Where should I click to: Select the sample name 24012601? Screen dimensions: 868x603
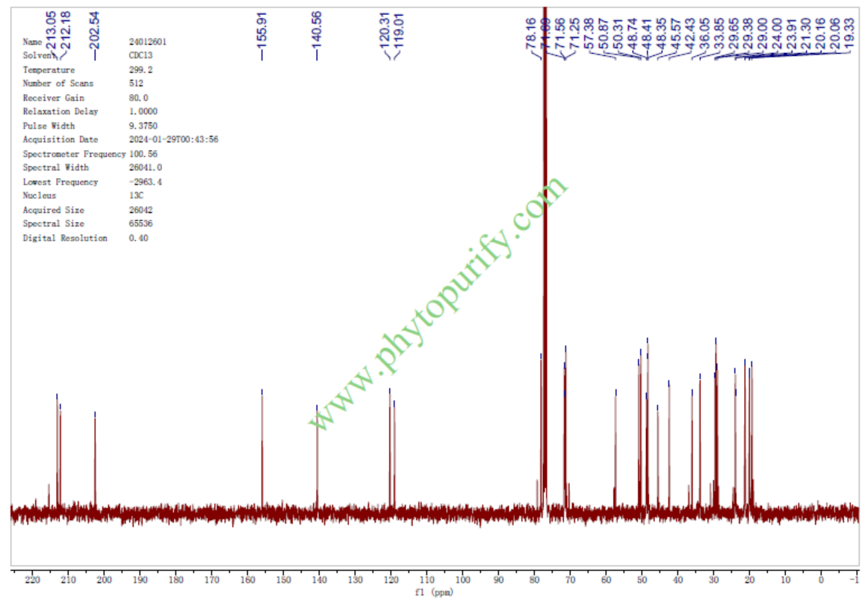[148, 43]
